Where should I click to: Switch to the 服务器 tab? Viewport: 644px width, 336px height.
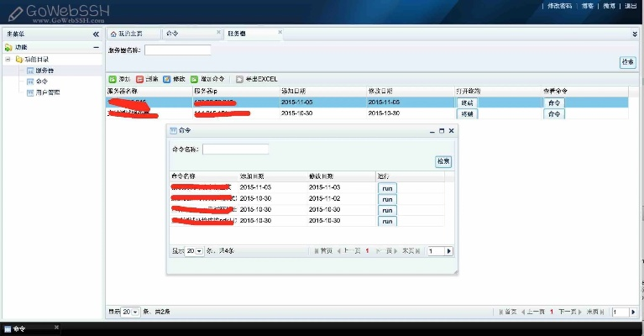254,34
